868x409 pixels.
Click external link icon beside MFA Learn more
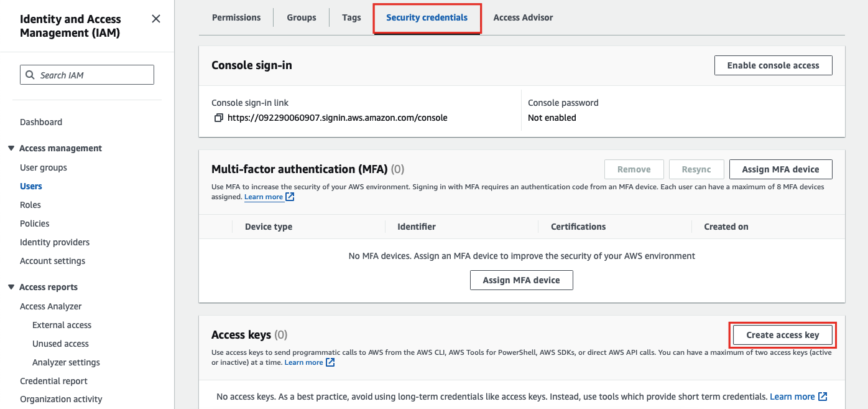tap(290, 197)
